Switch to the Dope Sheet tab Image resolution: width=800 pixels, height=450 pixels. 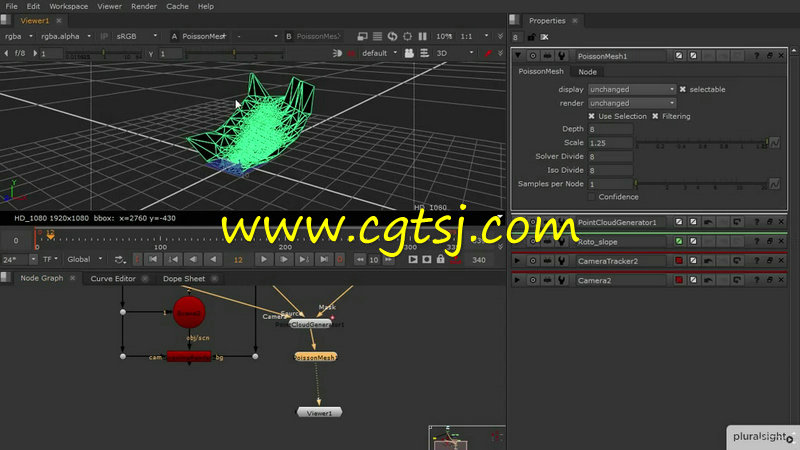point(184,279)
